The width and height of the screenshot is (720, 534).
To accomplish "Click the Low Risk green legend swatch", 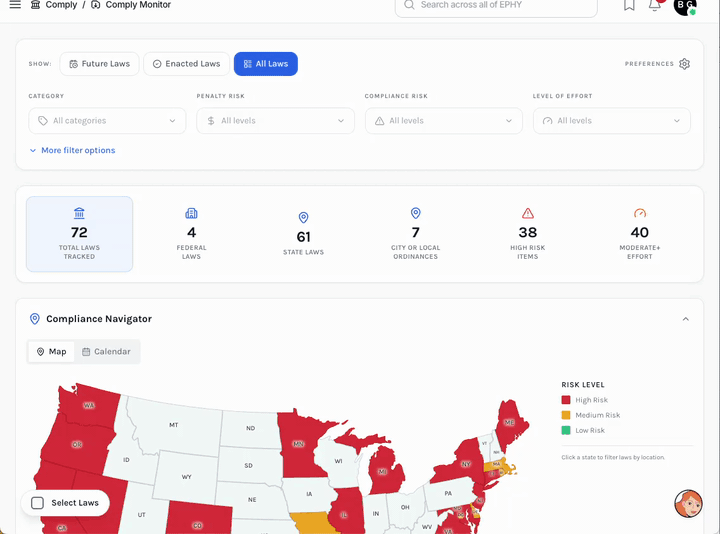I will tap(566, 430).
